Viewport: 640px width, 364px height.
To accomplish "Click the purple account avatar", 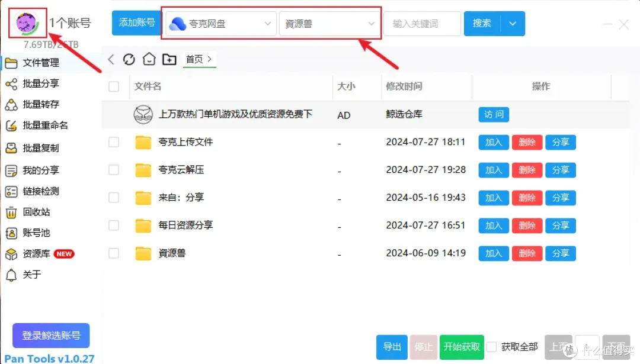I will 27,23.
